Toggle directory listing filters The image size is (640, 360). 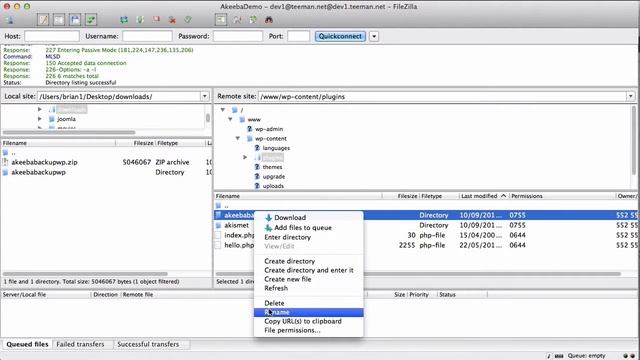pos(221,20)
